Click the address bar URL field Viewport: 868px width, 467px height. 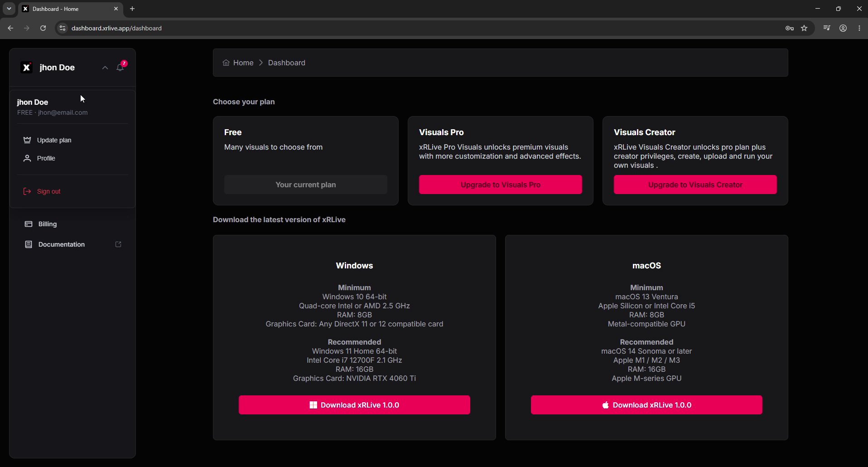[x=426, y=28]
